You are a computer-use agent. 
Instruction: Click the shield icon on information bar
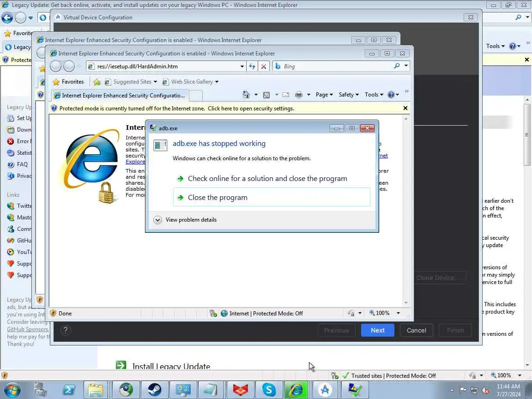click(54, 108)
